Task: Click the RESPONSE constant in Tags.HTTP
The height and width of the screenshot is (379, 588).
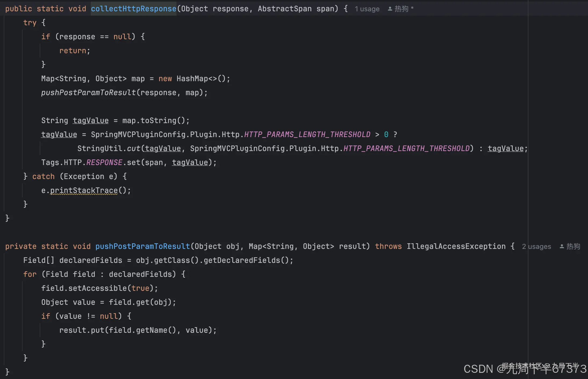Action: coord(104,163)
